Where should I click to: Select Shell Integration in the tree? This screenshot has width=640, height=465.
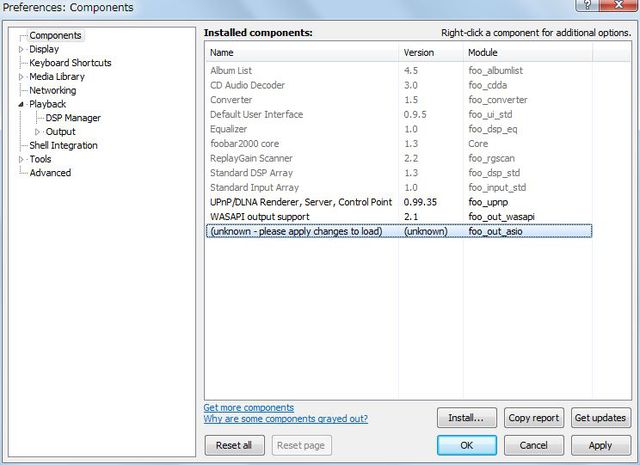coord(63,145)
